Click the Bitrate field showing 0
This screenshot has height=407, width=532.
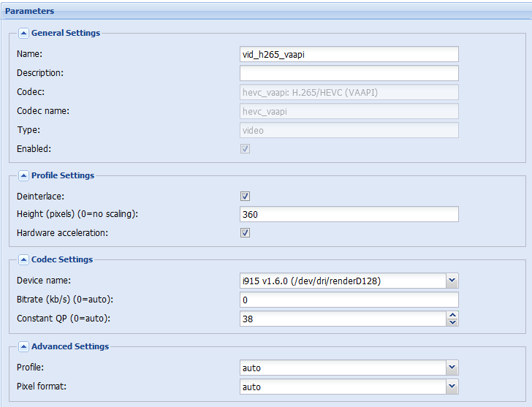coord(349,300)
